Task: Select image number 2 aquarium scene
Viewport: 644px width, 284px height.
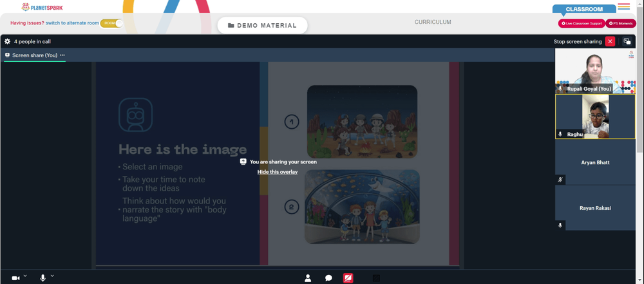Action: pyautogui.click(x=362, y=207)
